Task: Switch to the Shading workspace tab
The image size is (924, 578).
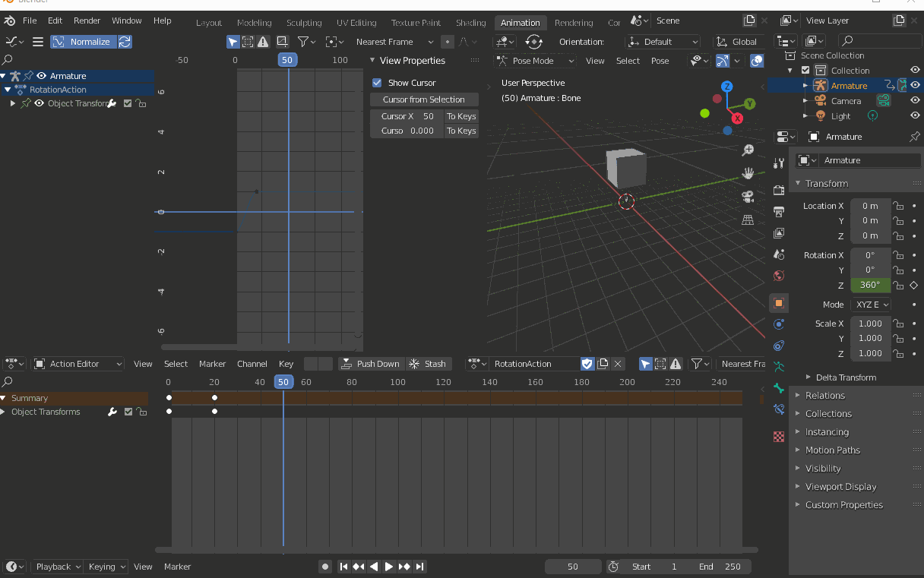Action: (470, 23)
